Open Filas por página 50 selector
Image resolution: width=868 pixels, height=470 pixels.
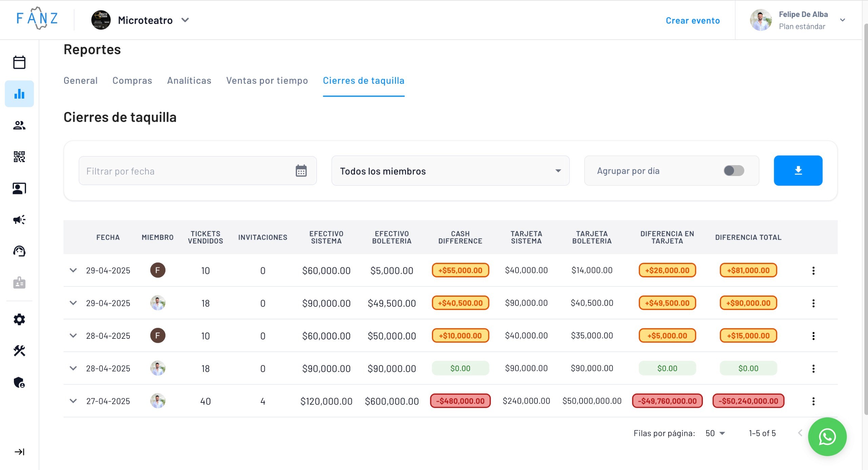pyautogui.click(x=715, y=433)
